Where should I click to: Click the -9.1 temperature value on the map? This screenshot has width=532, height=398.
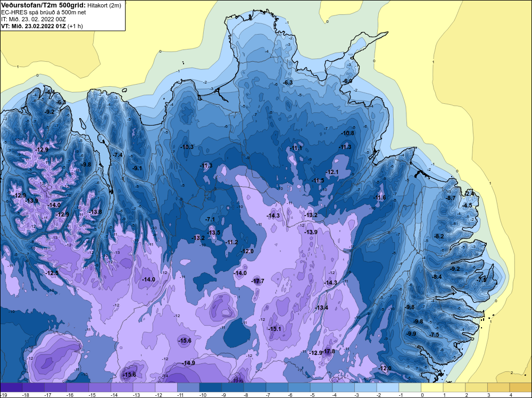(137, 168)
